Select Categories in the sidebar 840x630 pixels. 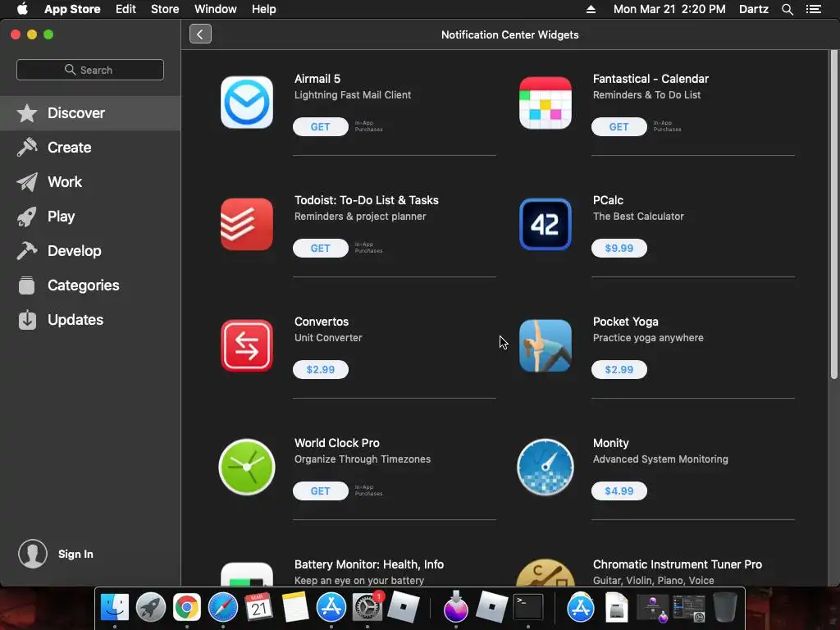tap(90, 285)
